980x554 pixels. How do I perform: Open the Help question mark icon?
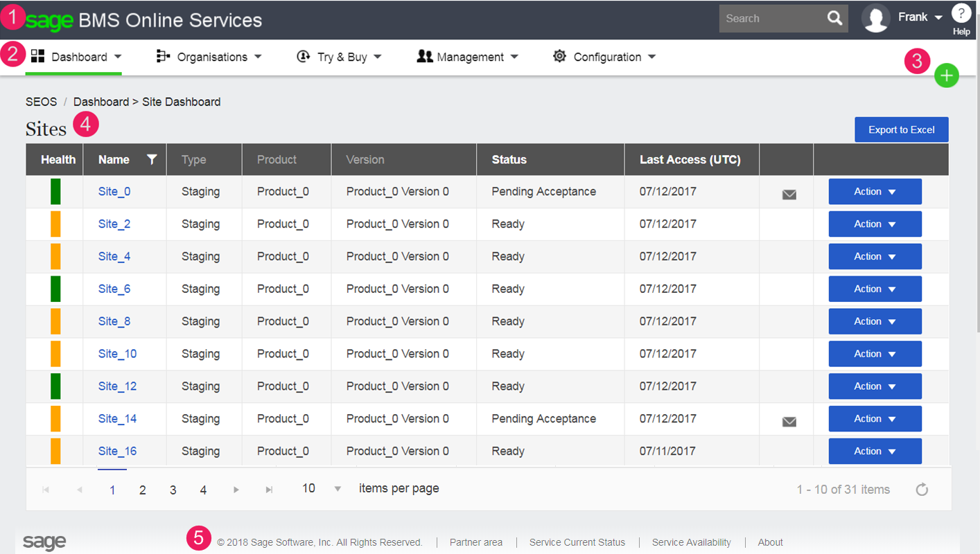click(x=961, y=14)
